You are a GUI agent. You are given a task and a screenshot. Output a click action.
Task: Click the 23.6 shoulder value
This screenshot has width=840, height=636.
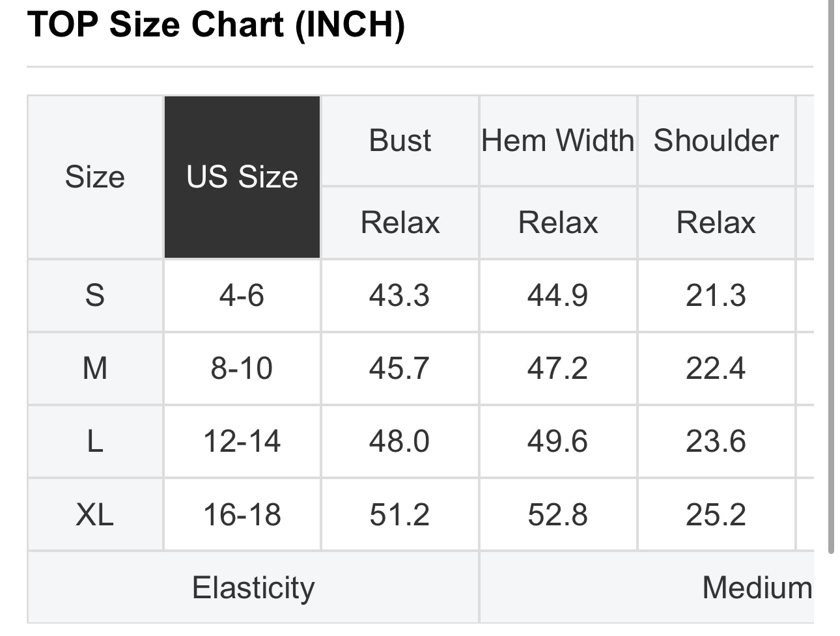pyautogui.click(x=716, y=441)
